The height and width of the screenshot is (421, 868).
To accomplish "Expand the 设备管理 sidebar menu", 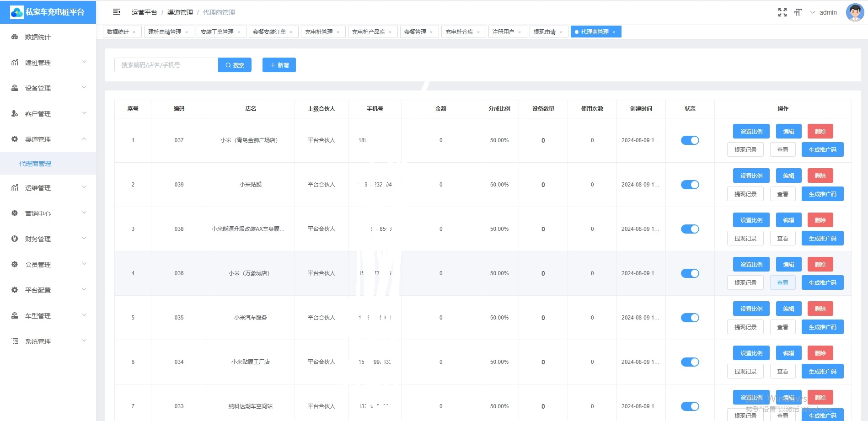I will 84,87.
